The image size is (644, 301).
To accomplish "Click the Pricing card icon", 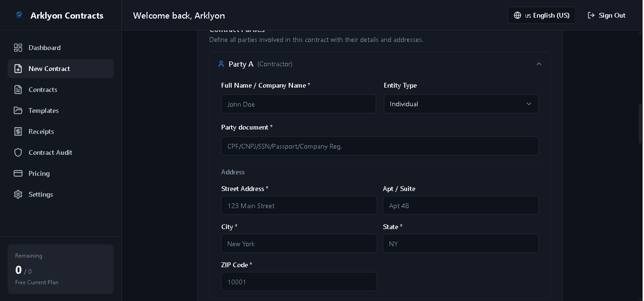I will coord(18,173).
